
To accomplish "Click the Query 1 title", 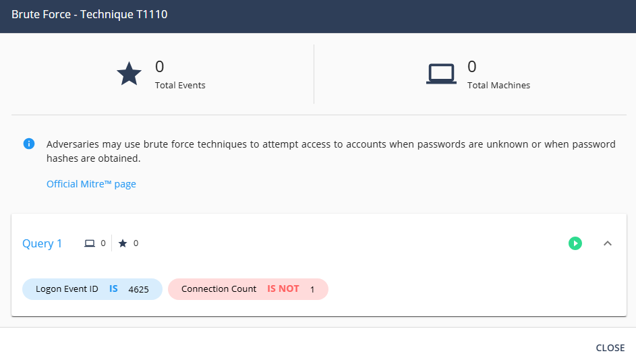I will click(42, 243).
